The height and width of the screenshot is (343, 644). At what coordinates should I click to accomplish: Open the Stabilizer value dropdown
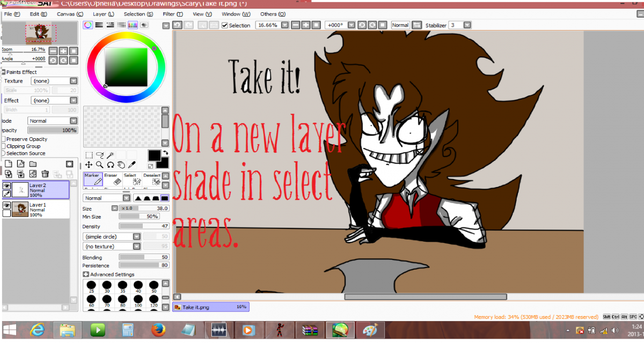point(467,25)
